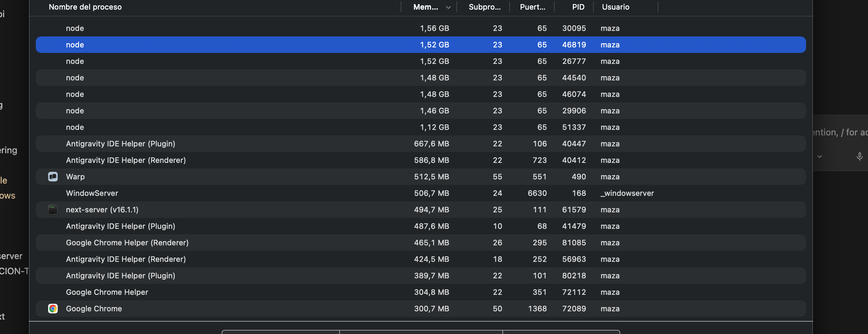Click the next-server terminal icon
Viewport: 868px width, 334px height.
click(x=53, y=210)
